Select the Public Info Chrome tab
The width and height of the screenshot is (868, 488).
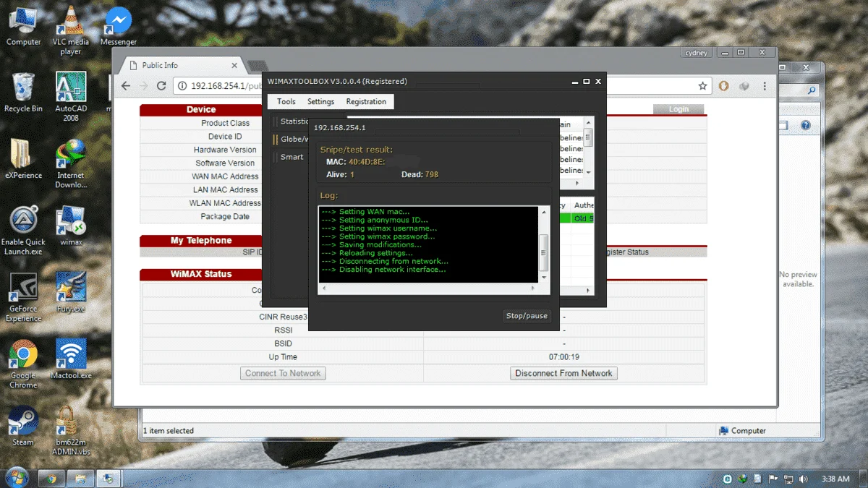point(182,65)
